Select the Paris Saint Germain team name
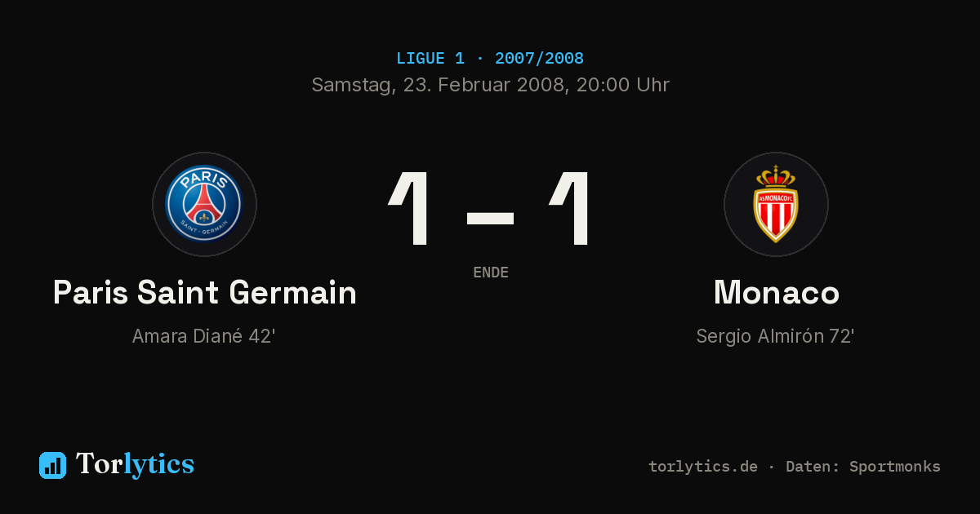This screenshot has height=514, width=980. 204,292
